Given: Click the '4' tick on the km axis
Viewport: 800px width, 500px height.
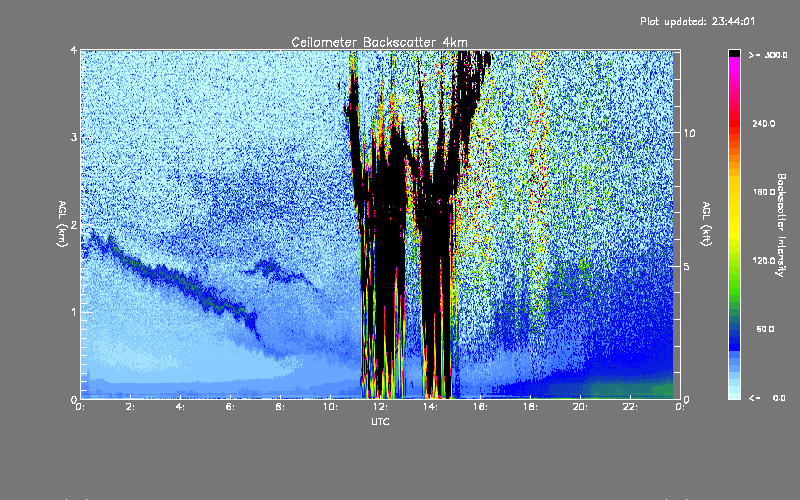Looking at the screenshot, I should [74, 51].
